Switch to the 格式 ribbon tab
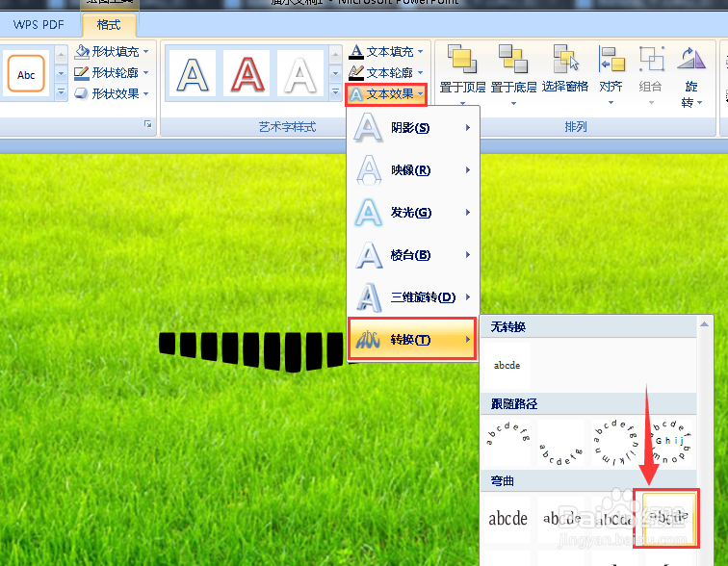Viewport: 728px width, 566px height. point(109,25)
